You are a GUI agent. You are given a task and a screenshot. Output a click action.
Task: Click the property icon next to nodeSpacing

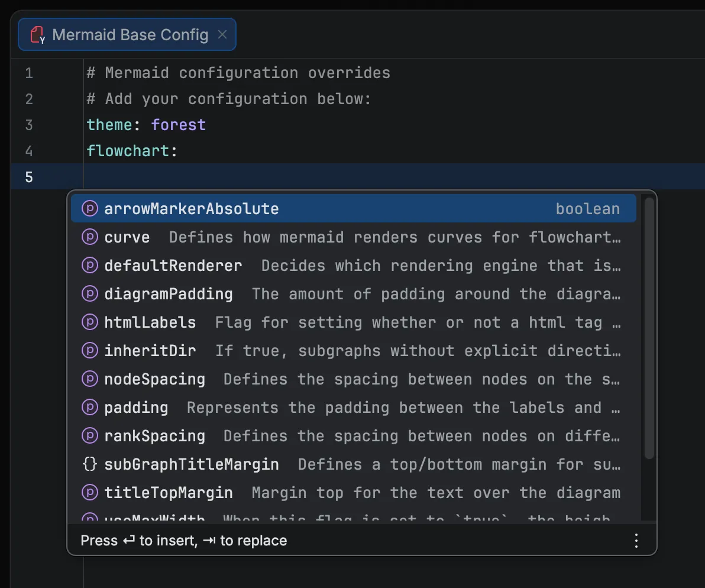click(x=89, y=379)
